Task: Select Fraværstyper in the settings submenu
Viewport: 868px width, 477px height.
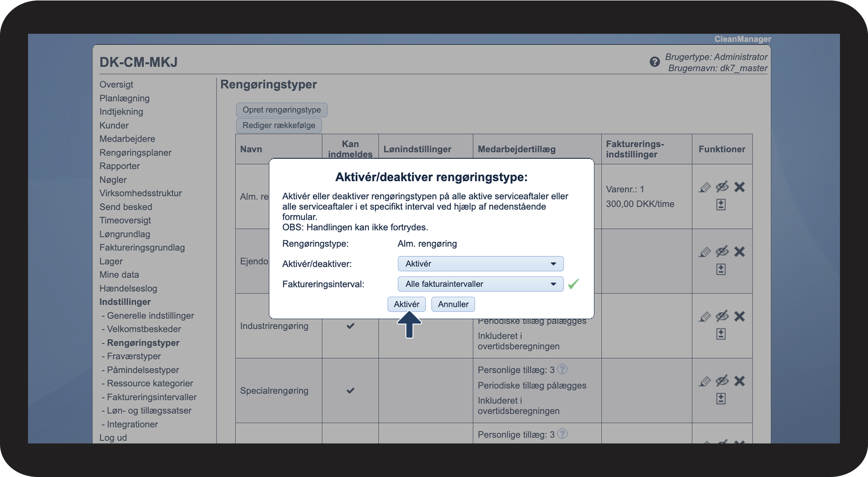Action: pyautogui.click(x=134, y=356)
